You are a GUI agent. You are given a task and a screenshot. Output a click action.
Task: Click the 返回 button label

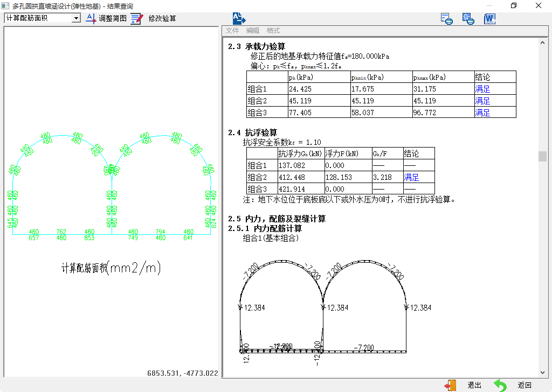coord(525,386)
